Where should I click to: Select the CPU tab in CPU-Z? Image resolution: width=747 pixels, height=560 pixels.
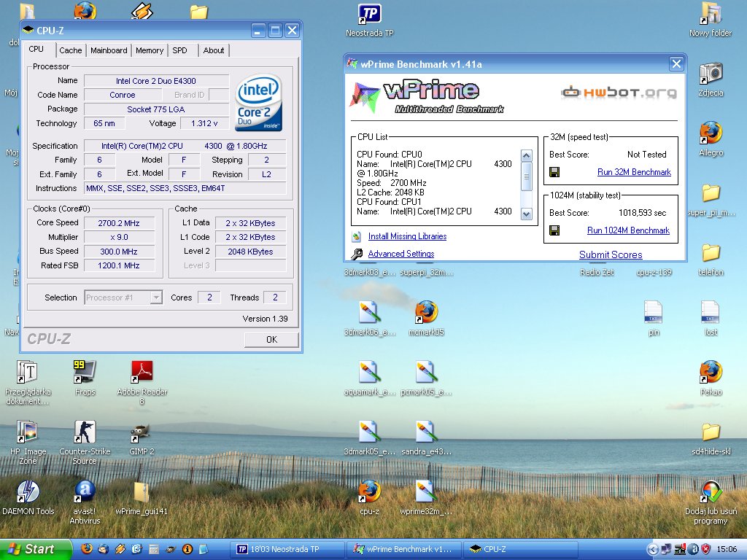pyautogui.click(x=36, y=49)
